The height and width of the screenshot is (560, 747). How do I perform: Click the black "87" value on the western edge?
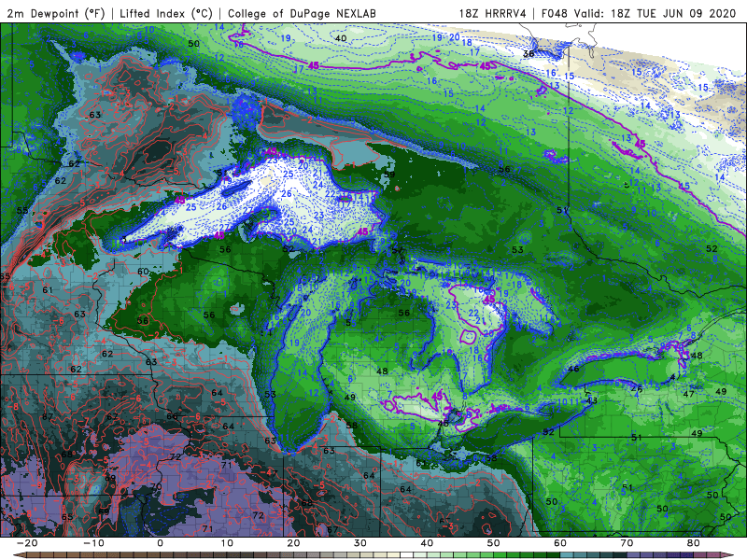[48, 416]
